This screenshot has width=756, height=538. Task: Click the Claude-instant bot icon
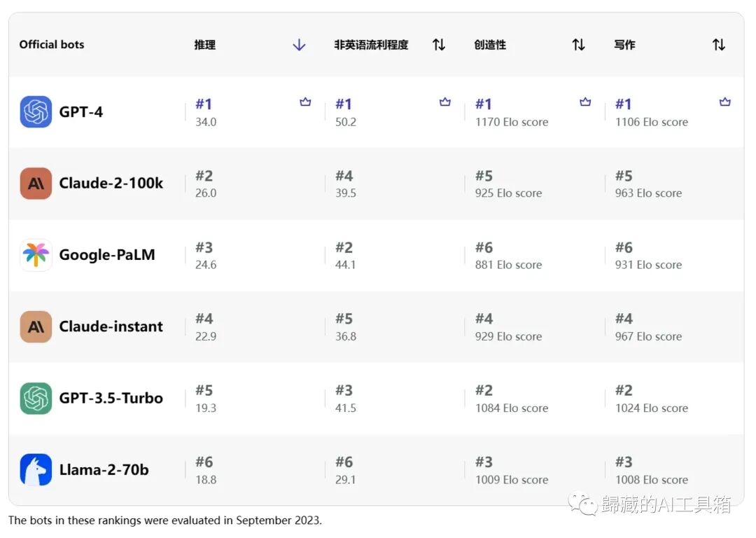[36, 326]
